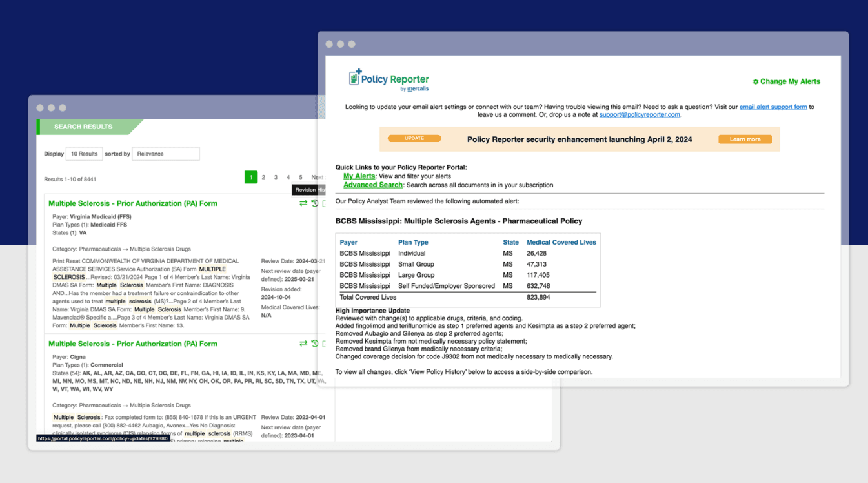
Task: Open the sorted by Relevance dropdown
Action: 166,154
